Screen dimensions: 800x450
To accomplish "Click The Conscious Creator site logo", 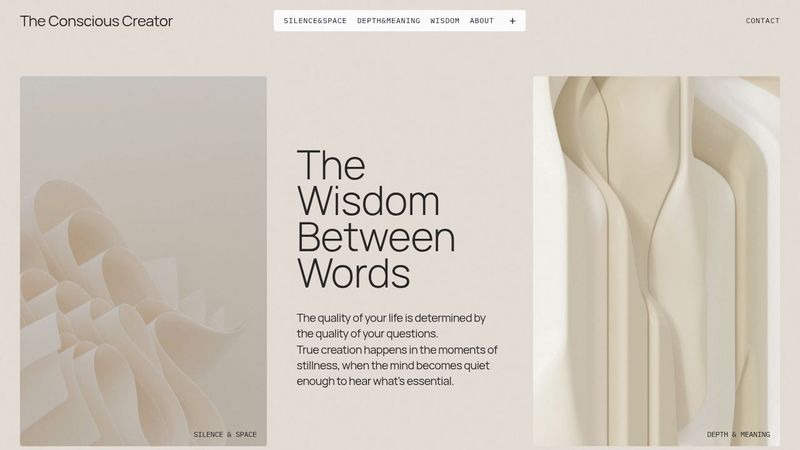I will coord(96,21).
